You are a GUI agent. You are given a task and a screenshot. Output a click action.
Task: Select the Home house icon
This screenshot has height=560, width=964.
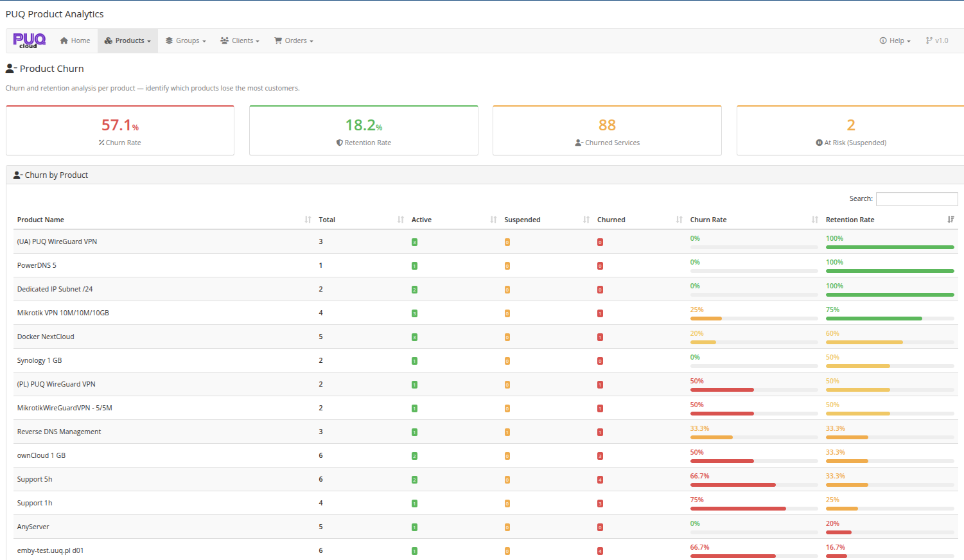pyautogui.click(x=63, y=40)
